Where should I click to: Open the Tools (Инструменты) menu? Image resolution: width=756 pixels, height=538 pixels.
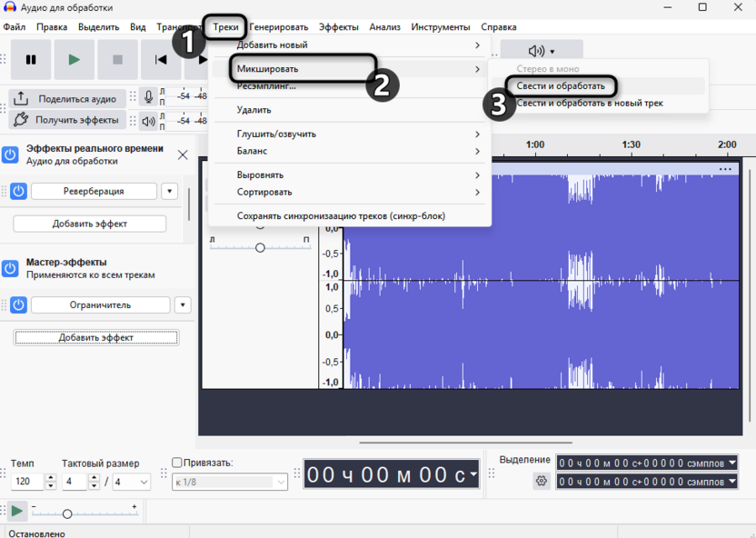pos(440,27)
